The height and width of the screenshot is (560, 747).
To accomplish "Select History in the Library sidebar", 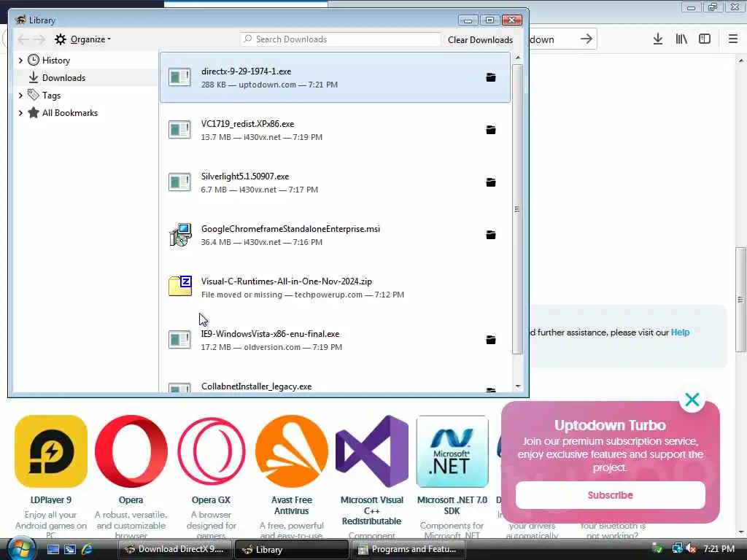I will click(x=55, y=61).
